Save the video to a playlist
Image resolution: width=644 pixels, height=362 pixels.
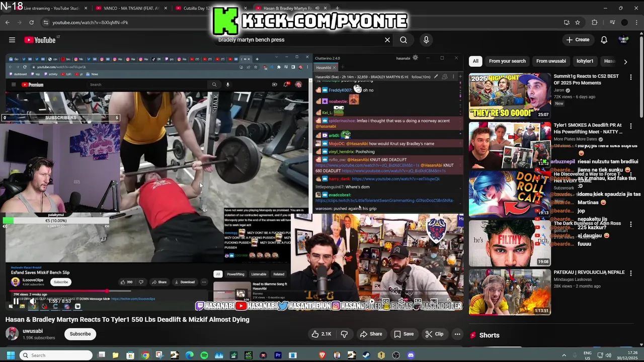tap(404, 334)
